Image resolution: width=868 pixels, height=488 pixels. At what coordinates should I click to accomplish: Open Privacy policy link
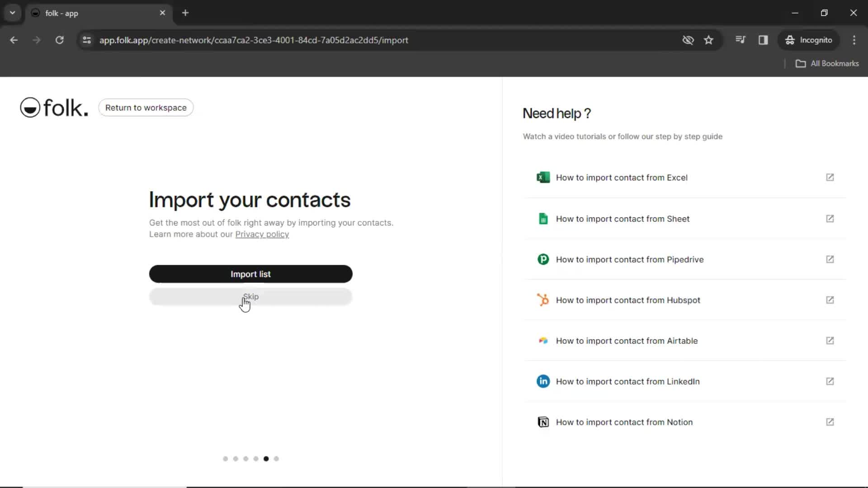(262, 234)
